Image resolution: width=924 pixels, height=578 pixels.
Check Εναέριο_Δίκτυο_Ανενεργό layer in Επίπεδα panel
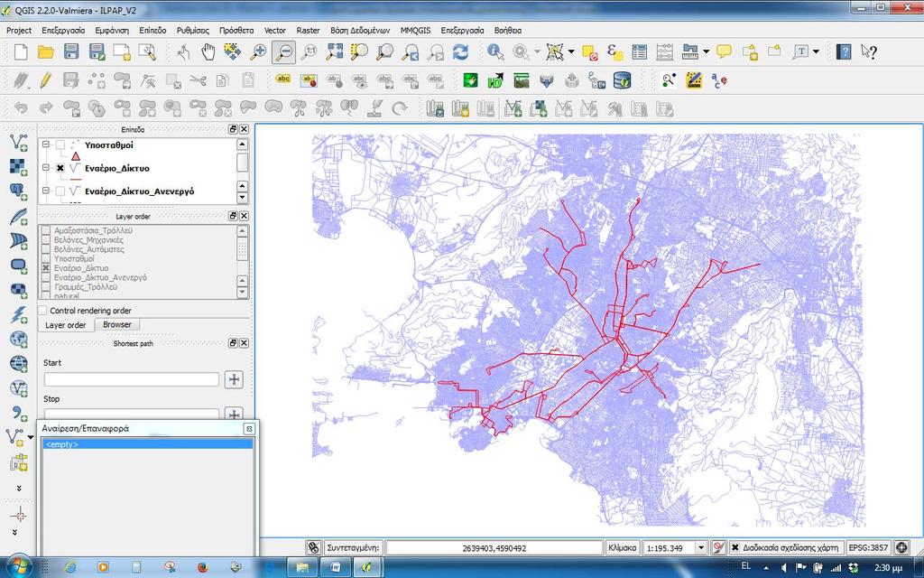(x=60, y=191)
